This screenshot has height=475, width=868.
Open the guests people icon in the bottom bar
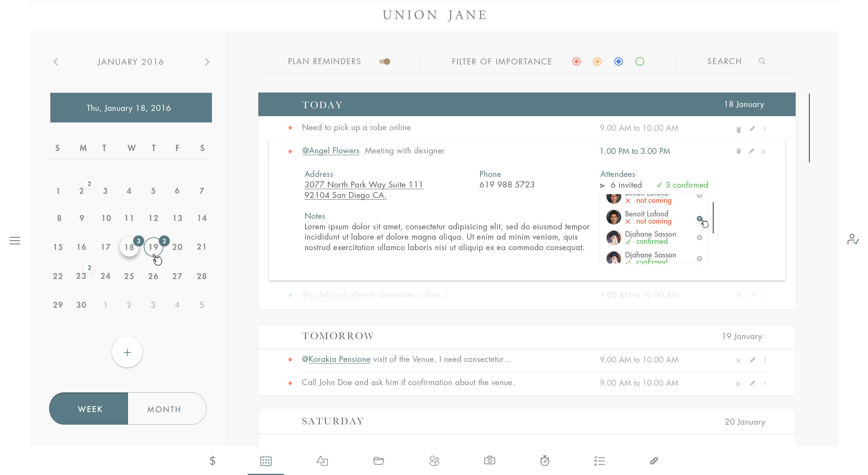[x=434, y=461]
